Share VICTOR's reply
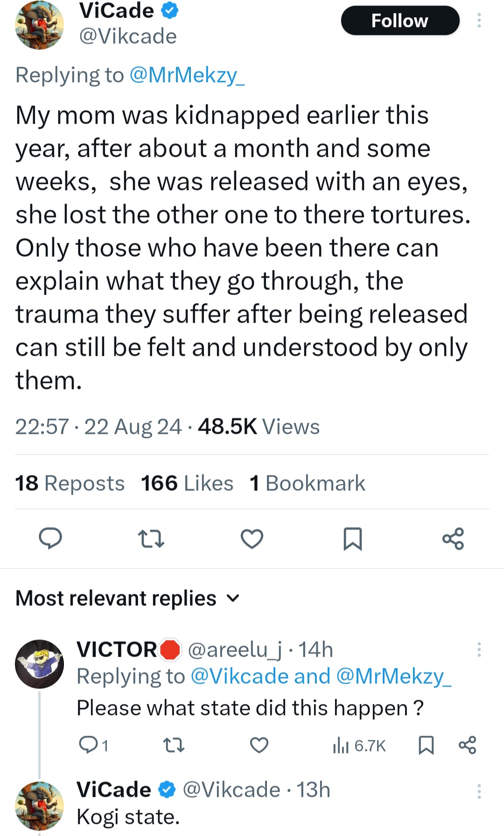504x836 pixels. (467, 745)
